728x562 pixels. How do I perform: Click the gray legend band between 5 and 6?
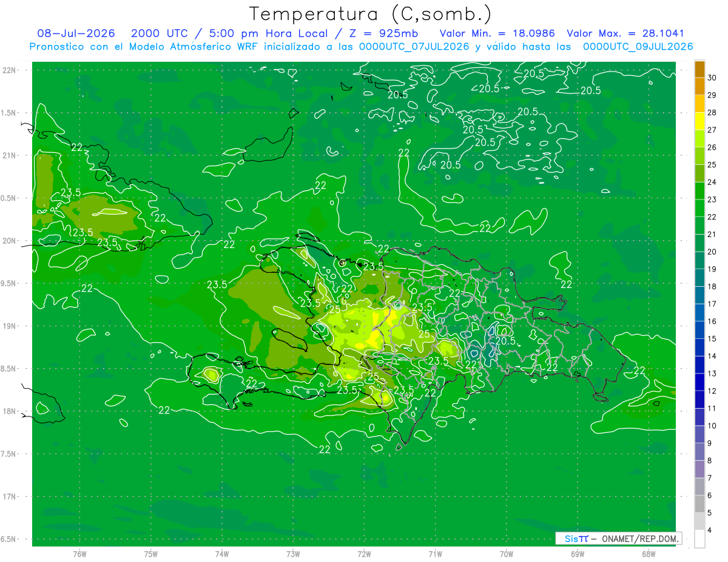tap(699, 504)
